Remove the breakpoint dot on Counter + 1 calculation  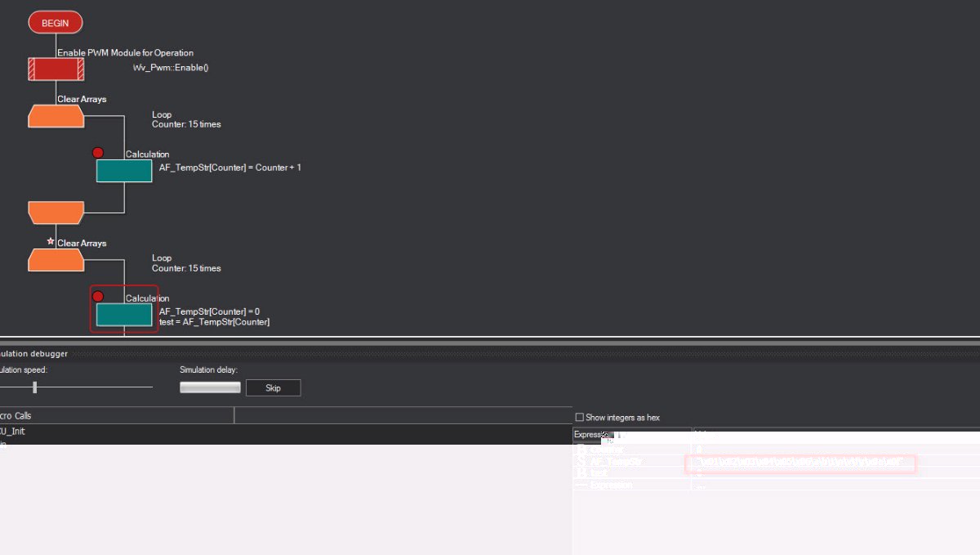99,153
